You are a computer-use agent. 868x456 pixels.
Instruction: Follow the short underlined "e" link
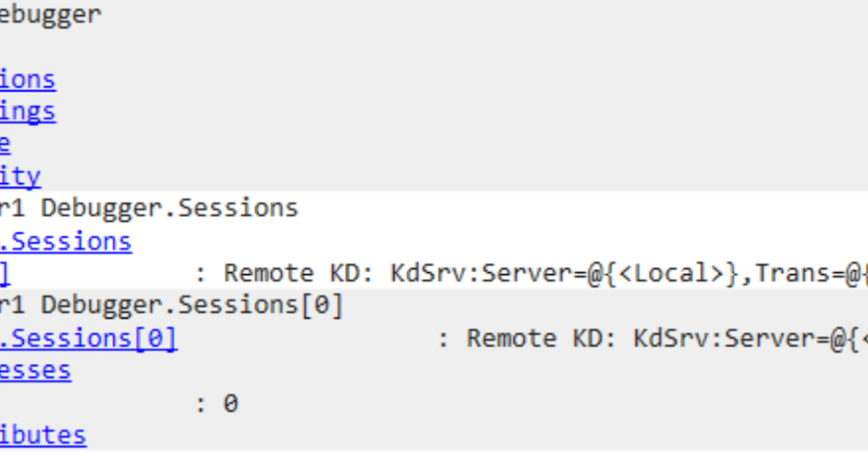(5, 144)
